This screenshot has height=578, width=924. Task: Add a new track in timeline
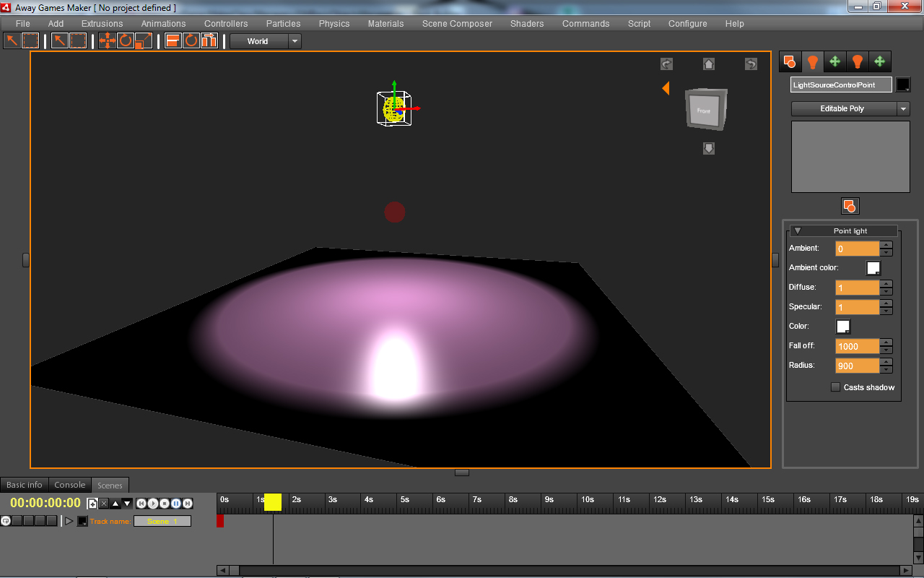pos(92,504)
